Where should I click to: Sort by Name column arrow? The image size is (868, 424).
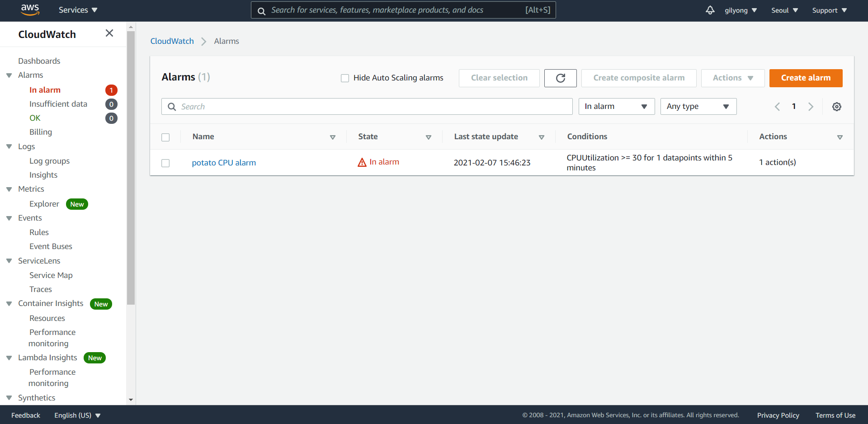pos(333,137)
